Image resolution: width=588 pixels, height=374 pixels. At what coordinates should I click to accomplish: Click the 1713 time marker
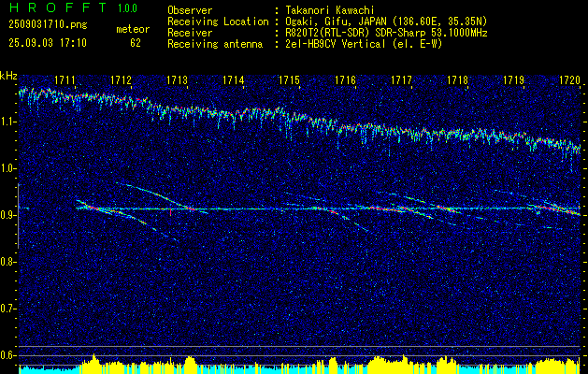[x=177, y=80]
